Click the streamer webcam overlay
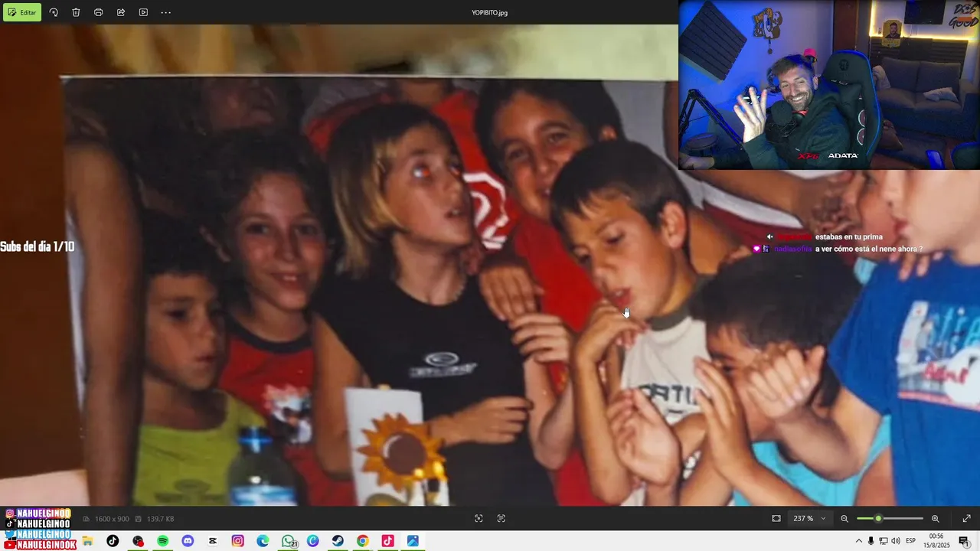Image resolution: width=980 pixels, height=551 pixels. (828, 84)
